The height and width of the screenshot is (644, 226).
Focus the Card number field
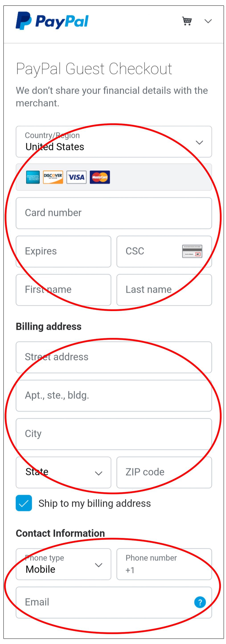click(114, 213)
